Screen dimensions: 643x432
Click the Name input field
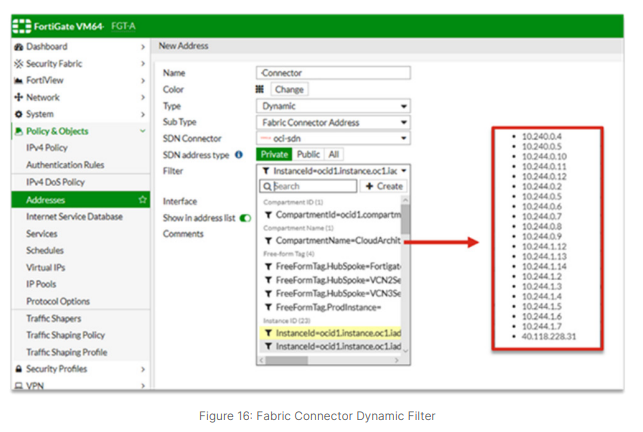tap(333, 73)
